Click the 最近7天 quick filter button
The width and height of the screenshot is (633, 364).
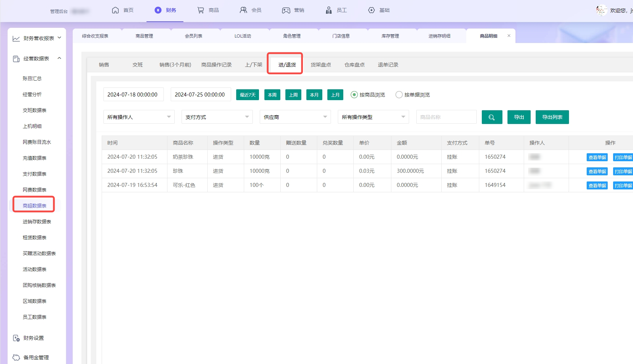tap(247, 95)
